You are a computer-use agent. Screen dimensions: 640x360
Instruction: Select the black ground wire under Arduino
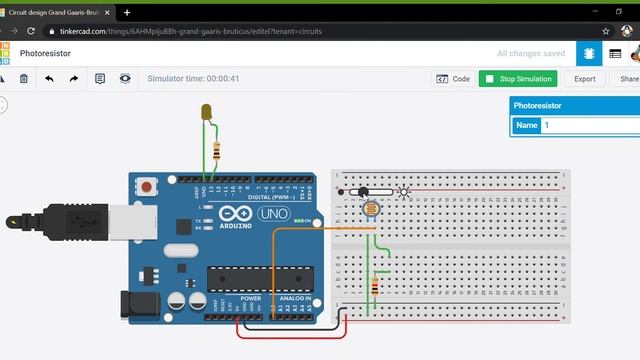pos(291,329)
